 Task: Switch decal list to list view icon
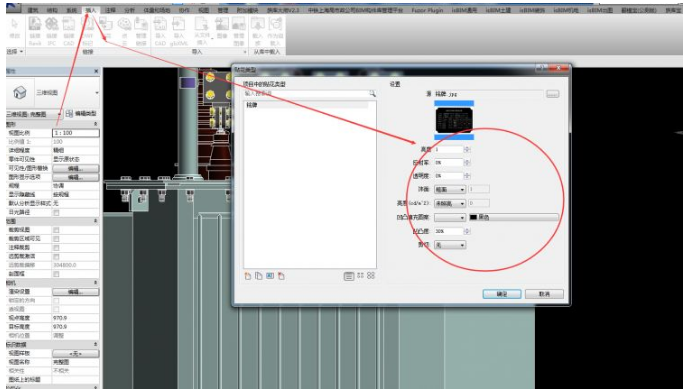pos(349,276)
